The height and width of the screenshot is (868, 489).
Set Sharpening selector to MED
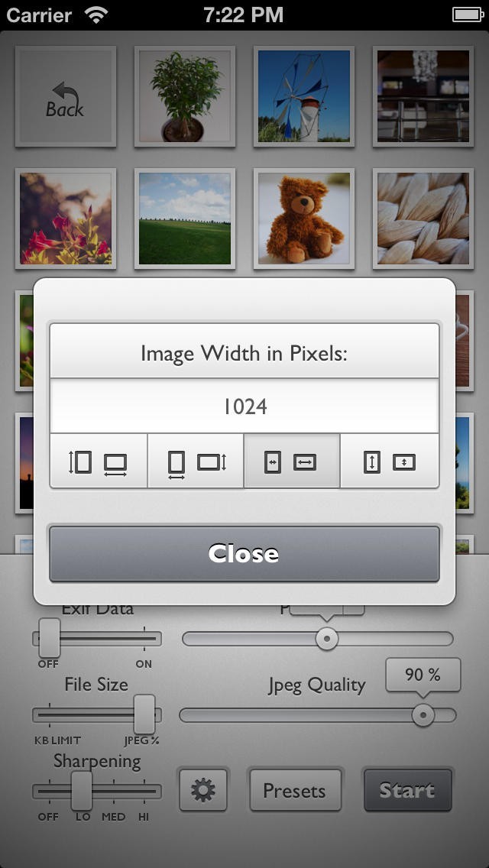tap(114, 791)
